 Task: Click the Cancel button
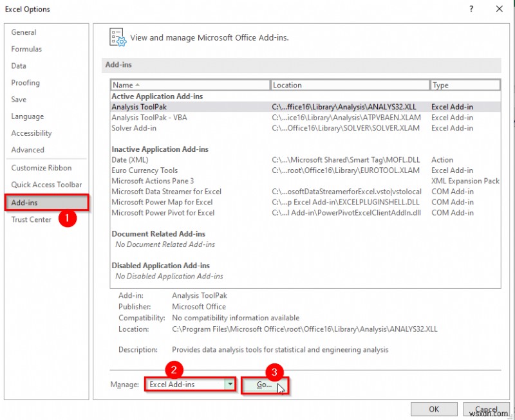pyautogui.click(x=486, y=409)
